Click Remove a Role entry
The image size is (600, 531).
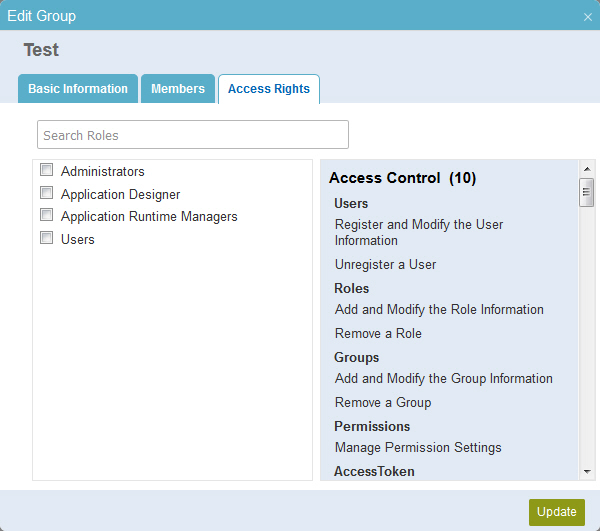378,333
